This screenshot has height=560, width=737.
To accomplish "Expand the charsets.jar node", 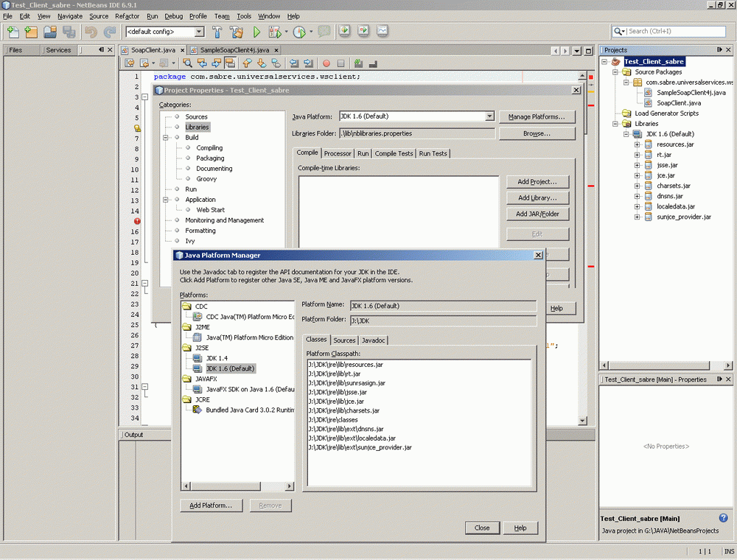I will [637, 186].
